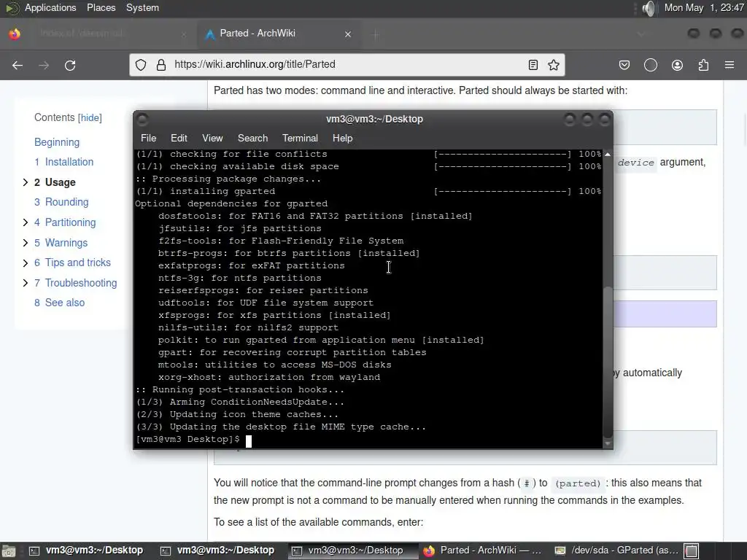Viewport: 747px width, 560px height.
Task: Click the shield tracking protection icon
Action: point(141,65)
